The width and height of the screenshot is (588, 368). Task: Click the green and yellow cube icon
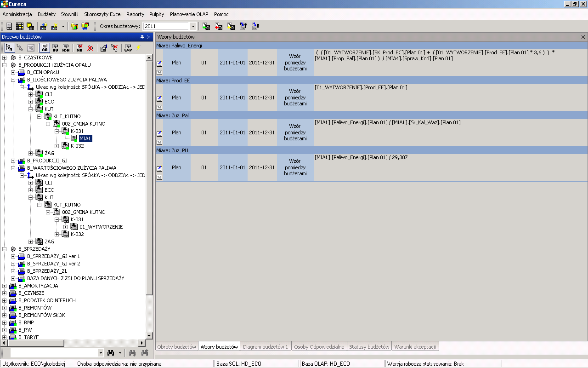coord(74,26)
